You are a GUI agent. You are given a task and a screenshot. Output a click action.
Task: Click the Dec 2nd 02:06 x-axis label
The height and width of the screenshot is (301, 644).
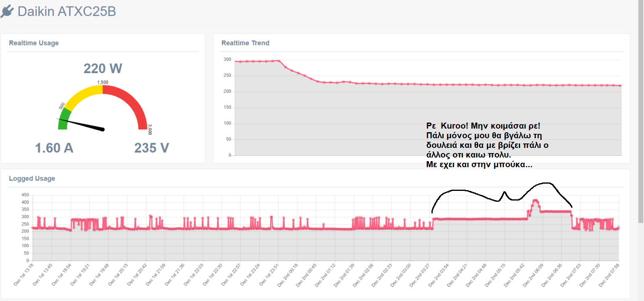[x=363, y=275]
